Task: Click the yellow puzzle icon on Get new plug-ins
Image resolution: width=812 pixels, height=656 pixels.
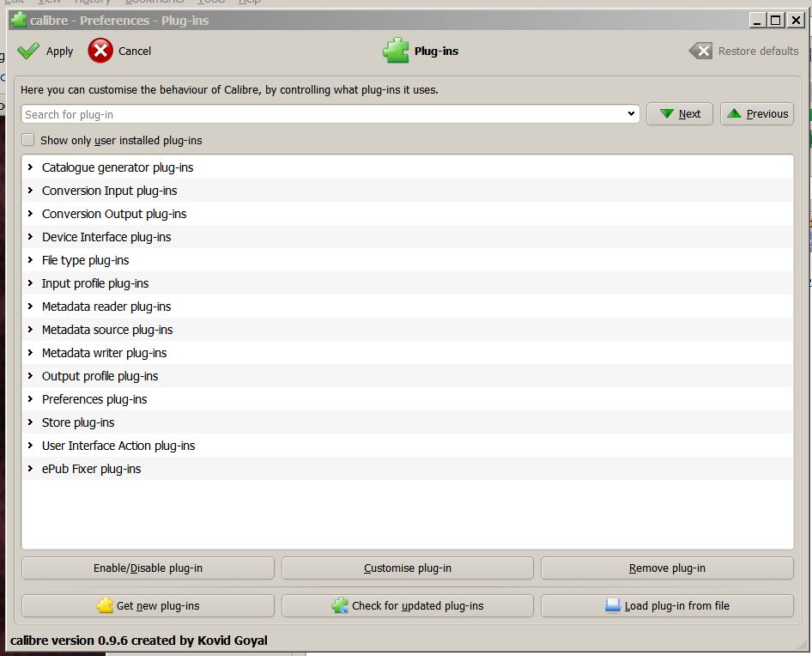Action: tap(105, 605)
